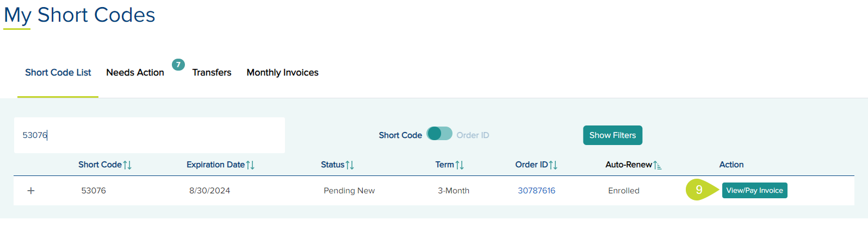Select the Order ID toggle label
The image size is (868, 239).
click(x=473, y=135)
